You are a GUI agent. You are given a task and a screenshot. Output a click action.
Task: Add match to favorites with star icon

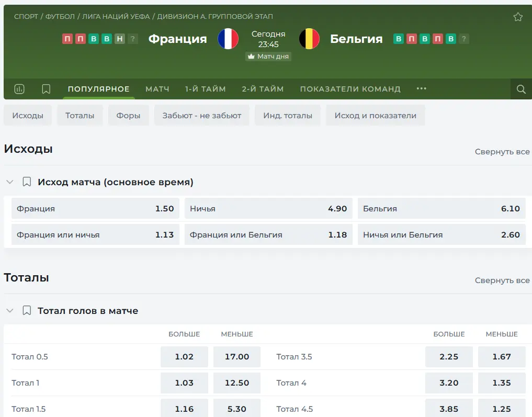(518, 17)
